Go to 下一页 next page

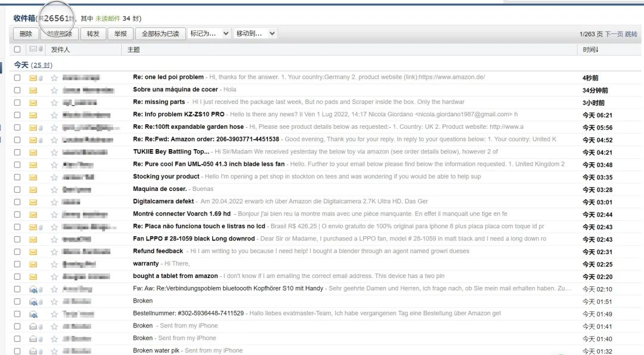pyautogui.click(x=614, y=34)
